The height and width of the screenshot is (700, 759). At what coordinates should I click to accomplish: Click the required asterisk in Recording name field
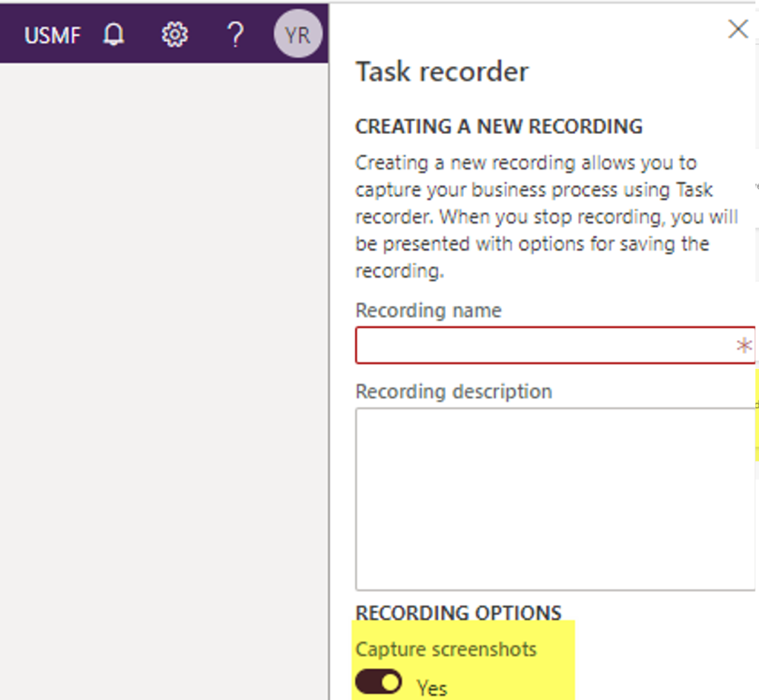(x=745, y=344)
